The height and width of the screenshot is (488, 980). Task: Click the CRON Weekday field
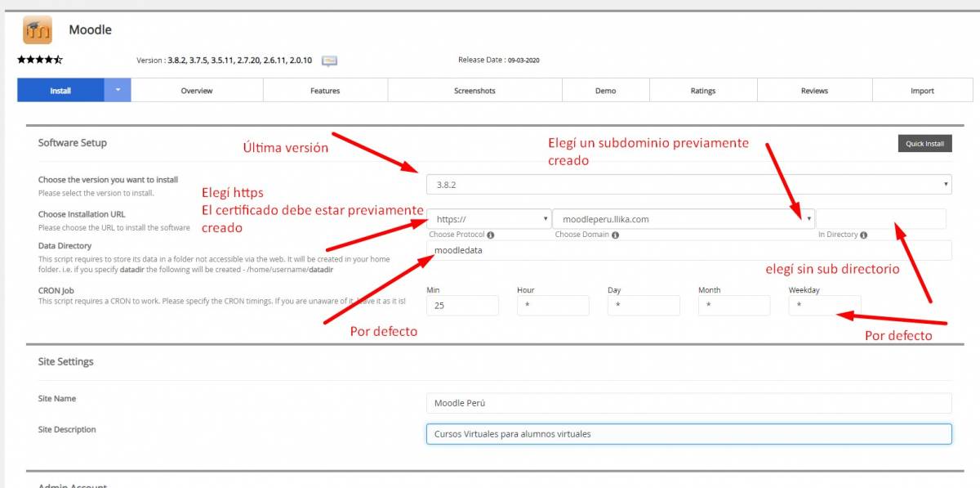[x=825, y=306]
